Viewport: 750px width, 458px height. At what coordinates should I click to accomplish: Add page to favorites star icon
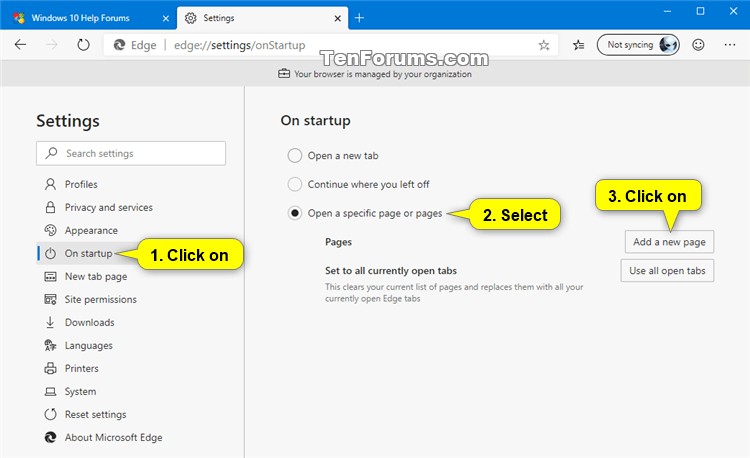pos(544,45)
